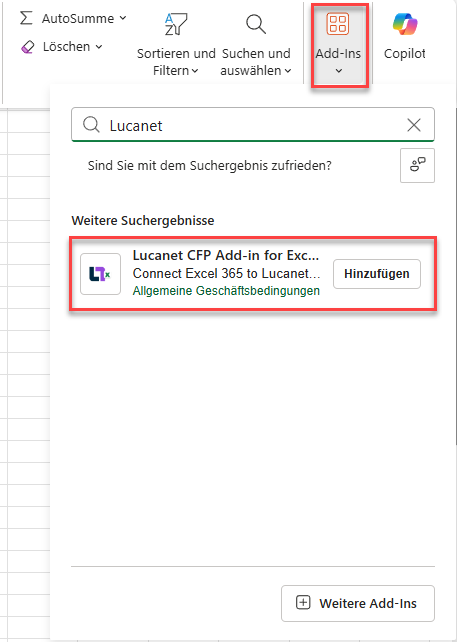The image size is (457, 642).
Task: Launch the Copilot icon
Action: [405, 24]
